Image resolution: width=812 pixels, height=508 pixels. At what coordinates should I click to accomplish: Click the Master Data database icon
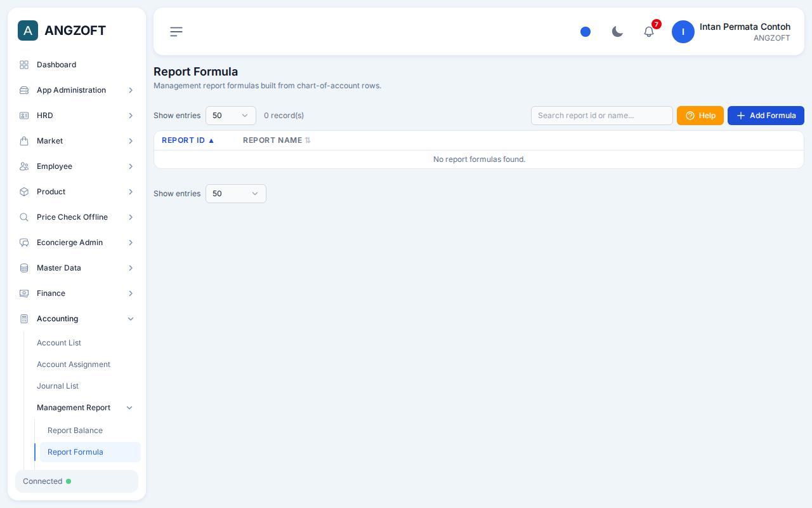(24, 268)
